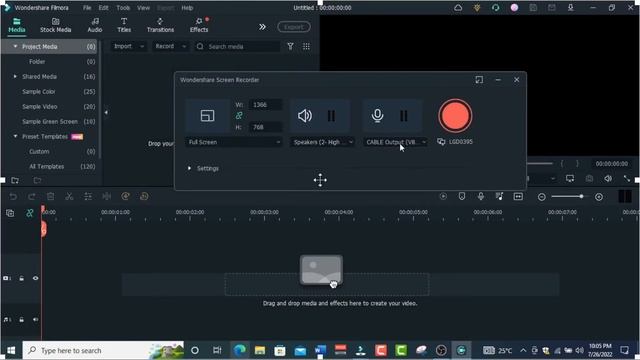The height and width of the screenshot is (360, 640).
Task: Open the File menu
Action: 87,8
